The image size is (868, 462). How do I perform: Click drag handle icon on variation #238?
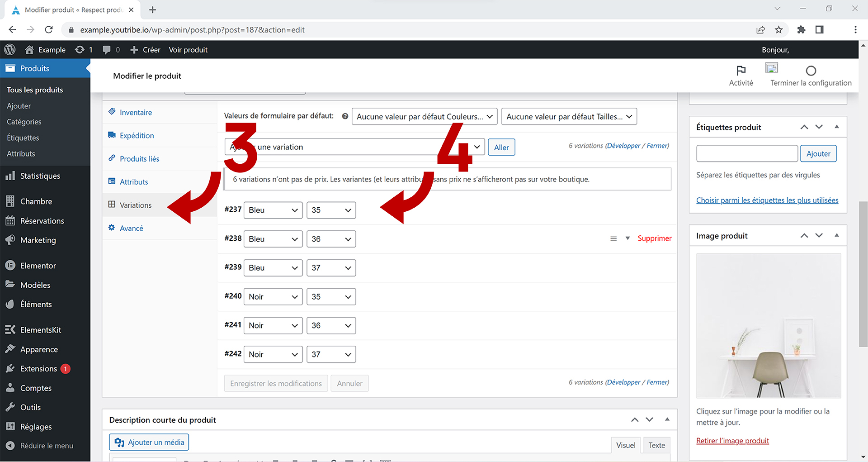(613, 238)
